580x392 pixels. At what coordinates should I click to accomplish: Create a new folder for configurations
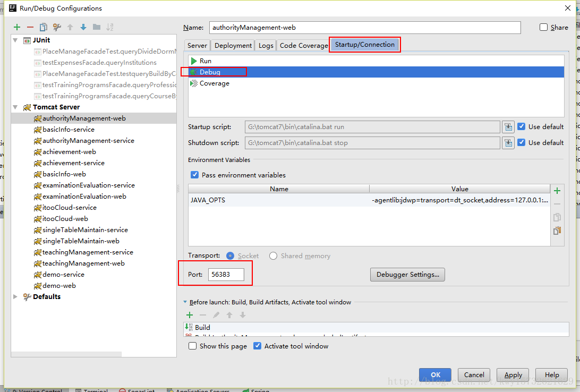point(97,27)
